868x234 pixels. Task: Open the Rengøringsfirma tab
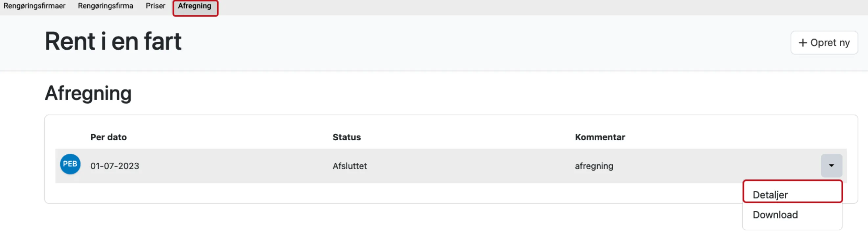(105, 6)
